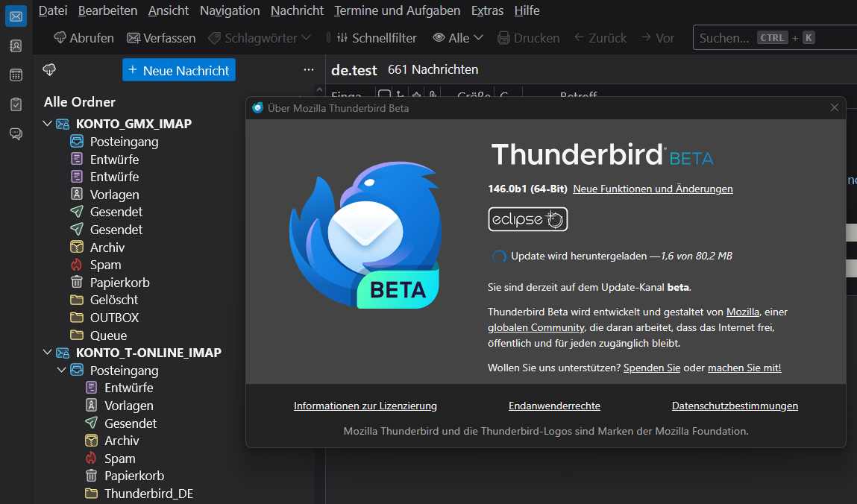Image resolution: width=857 pixels, height=504 pixels.
Task: Click the update download progress spinner
Action: [x=498, y=256]
